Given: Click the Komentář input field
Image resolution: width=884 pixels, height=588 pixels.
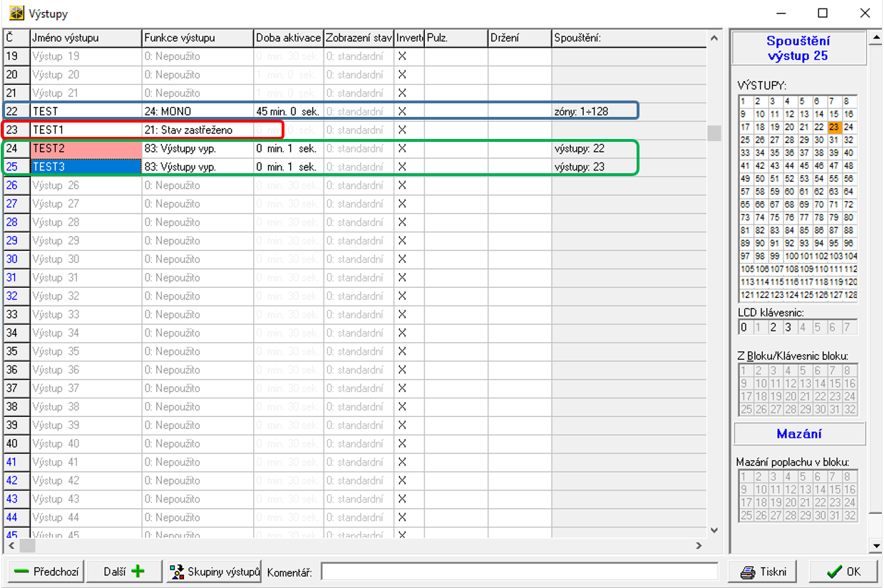Looking at the screenshot, I should pos(519,572).
